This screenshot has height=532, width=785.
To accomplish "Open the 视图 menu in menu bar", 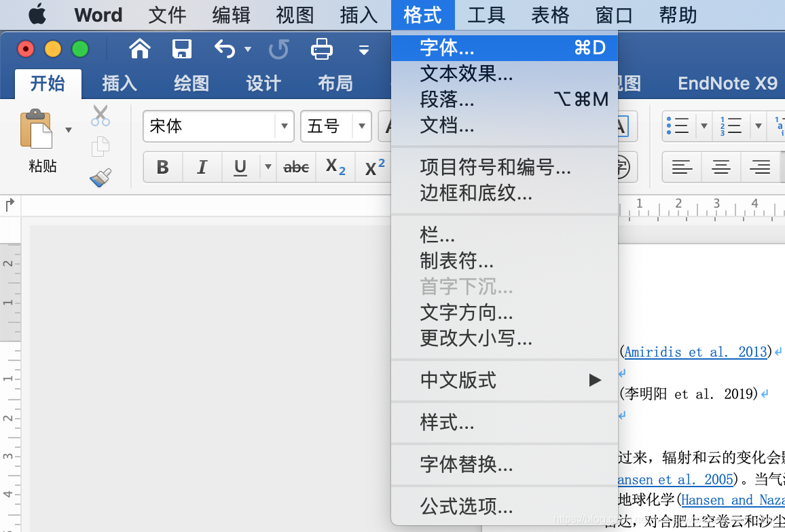I will 295,15.
